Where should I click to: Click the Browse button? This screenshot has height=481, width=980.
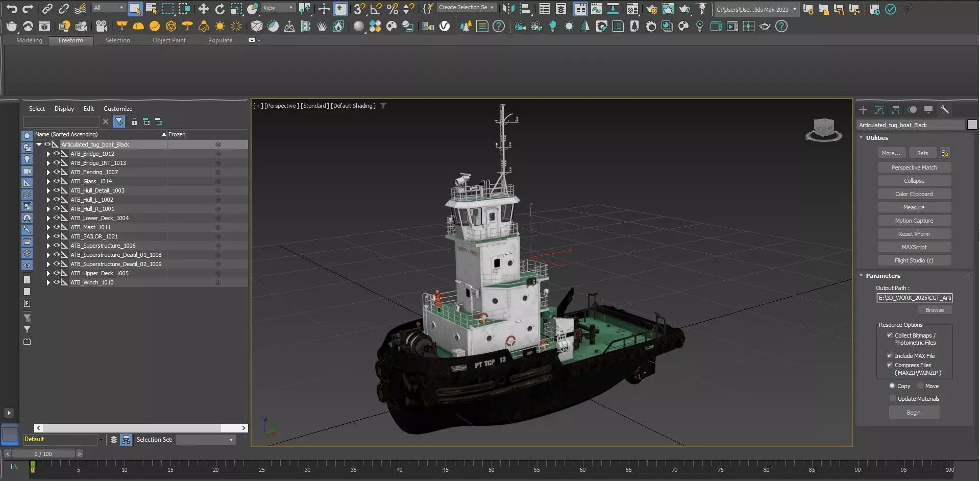(x=935, y=310)
